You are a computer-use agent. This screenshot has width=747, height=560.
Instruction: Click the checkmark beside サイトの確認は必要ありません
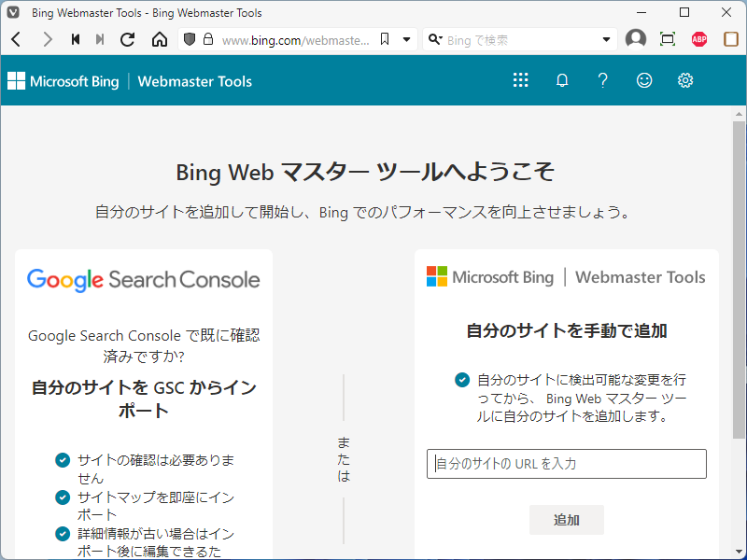coord(63,460)
